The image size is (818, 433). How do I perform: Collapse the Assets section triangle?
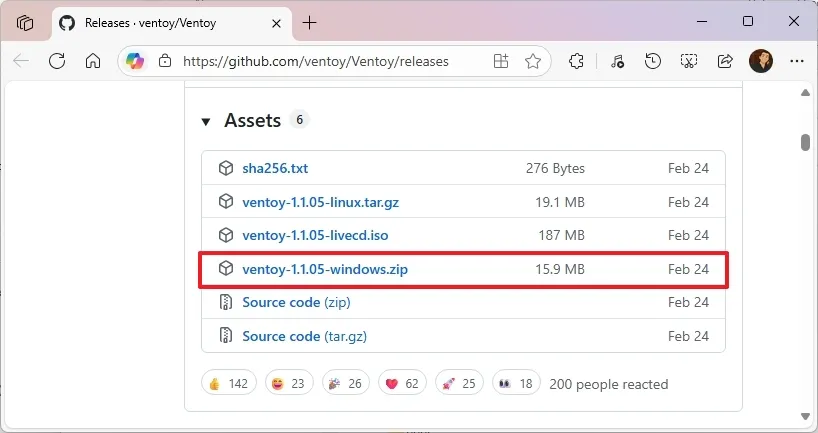[206, 122]
